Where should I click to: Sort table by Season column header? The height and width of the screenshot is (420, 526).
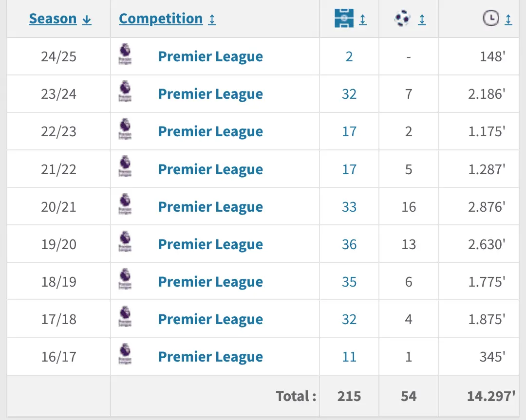click(x=53, y=19)
